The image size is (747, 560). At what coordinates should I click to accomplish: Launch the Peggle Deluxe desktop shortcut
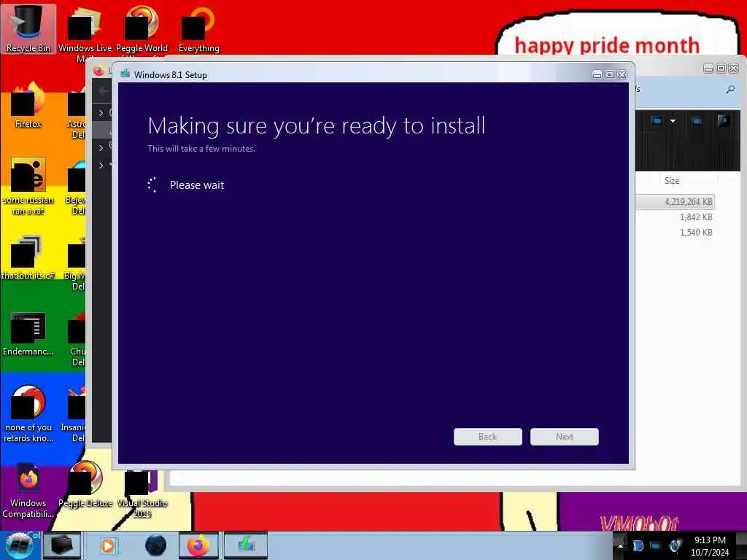click(x=85, y=485)
